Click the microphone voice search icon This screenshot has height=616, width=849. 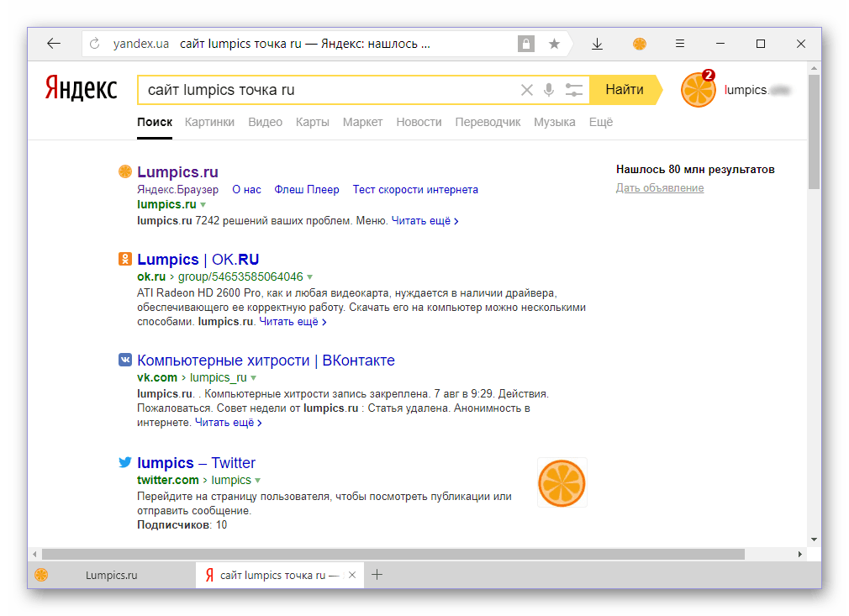549,90
